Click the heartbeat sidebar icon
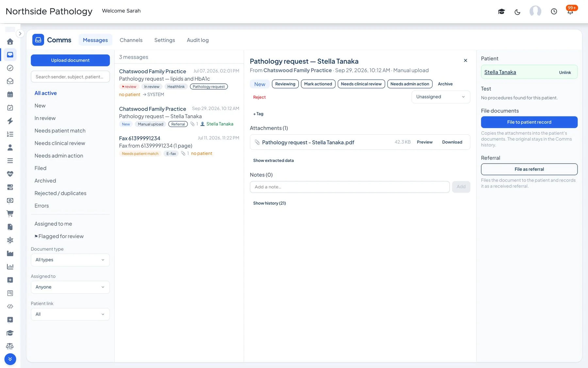 [x=10, y=174]
